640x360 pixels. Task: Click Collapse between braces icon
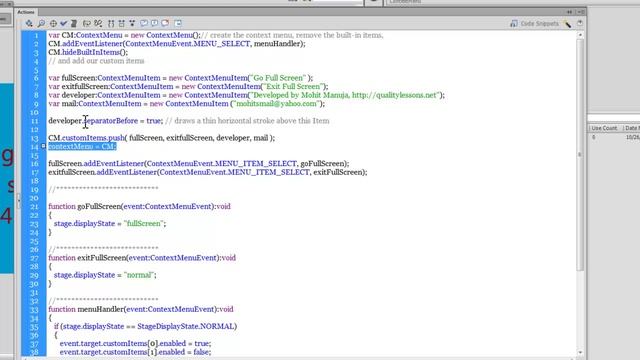pos(111,24)
